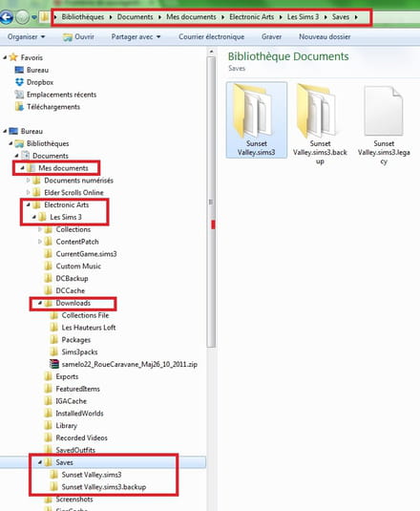
Task: Select the Collections File folder icon
Action: click(x=54, y=315)
